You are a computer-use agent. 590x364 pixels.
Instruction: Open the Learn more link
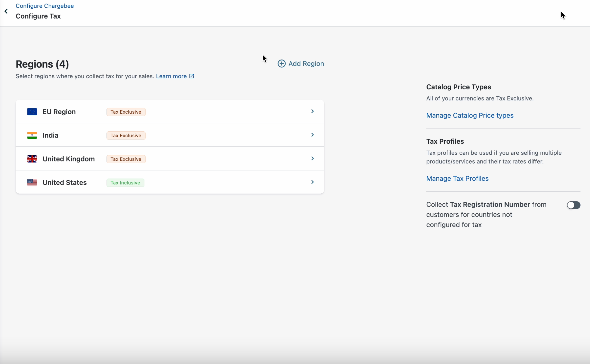(171, 76)
